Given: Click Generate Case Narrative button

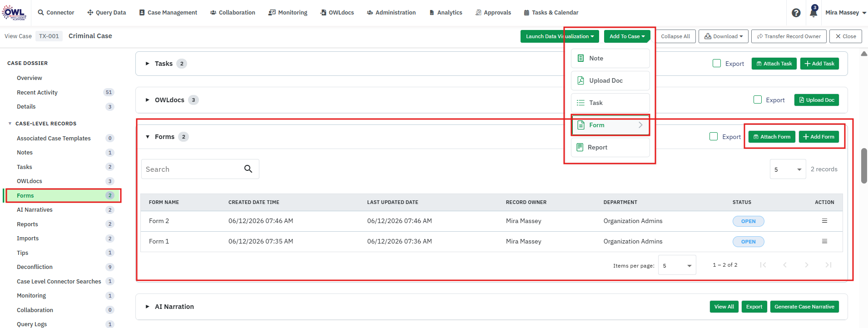Looking at the screenshot, I should click(x=804, y=307).
